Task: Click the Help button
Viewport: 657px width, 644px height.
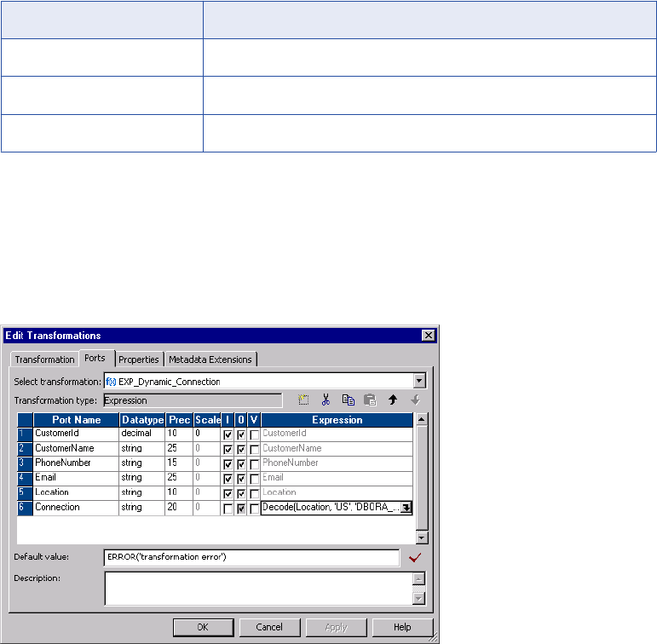Action: click(402, 627)
